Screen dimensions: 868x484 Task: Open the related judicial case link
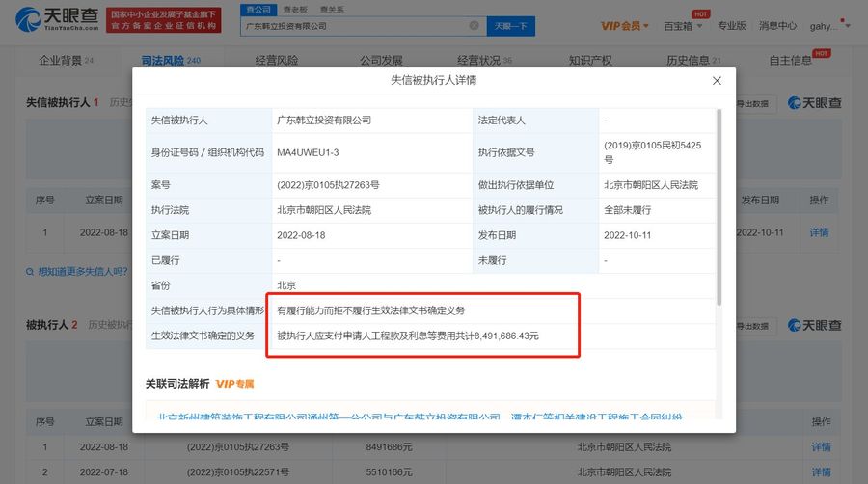[420, 417]
